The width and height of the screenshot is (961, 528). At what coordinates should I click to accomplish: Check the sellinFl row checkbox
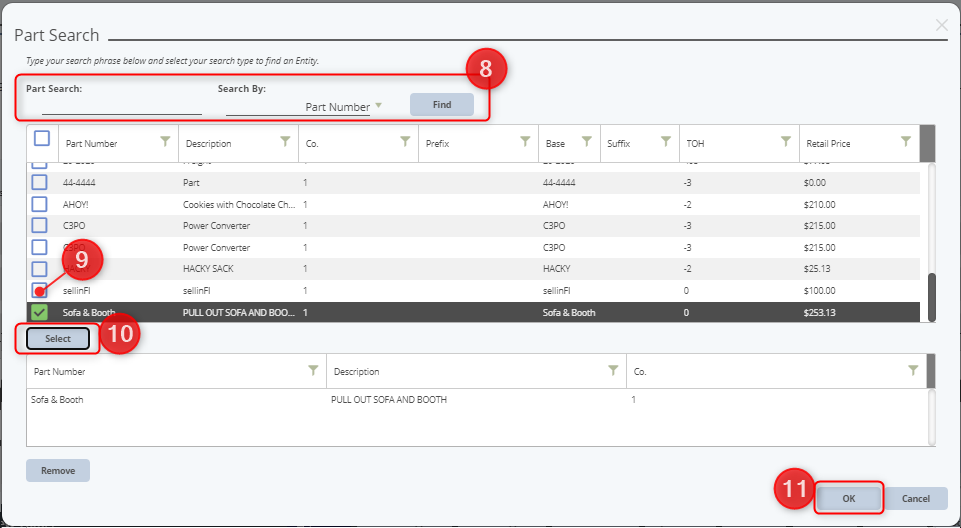(x=39, y=290)
